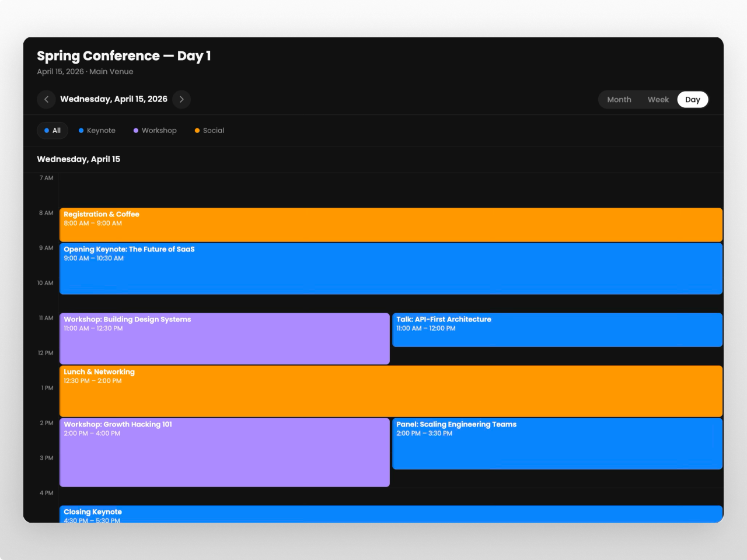Click the 10 AM time label

click(x=45, y=283)
